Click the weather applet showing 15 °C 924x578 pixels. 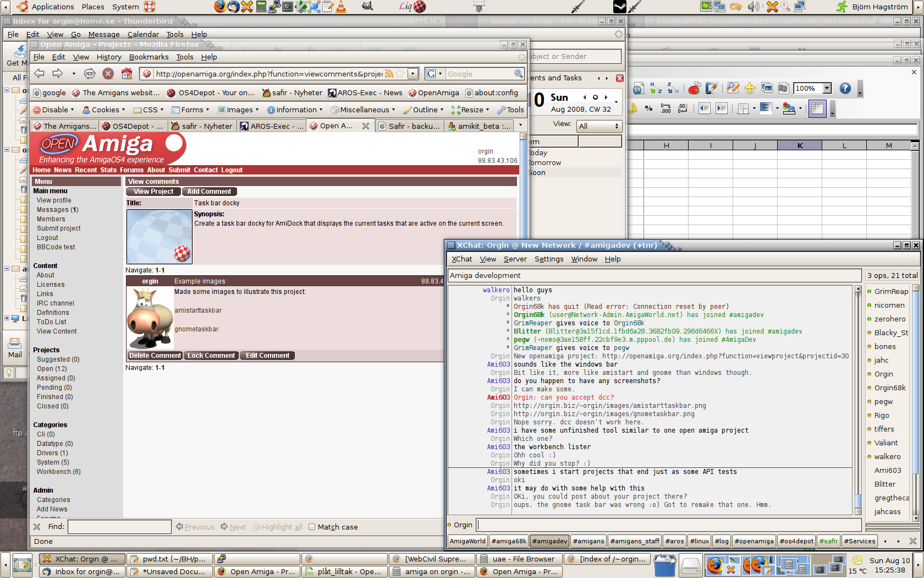tap(857, 565)
